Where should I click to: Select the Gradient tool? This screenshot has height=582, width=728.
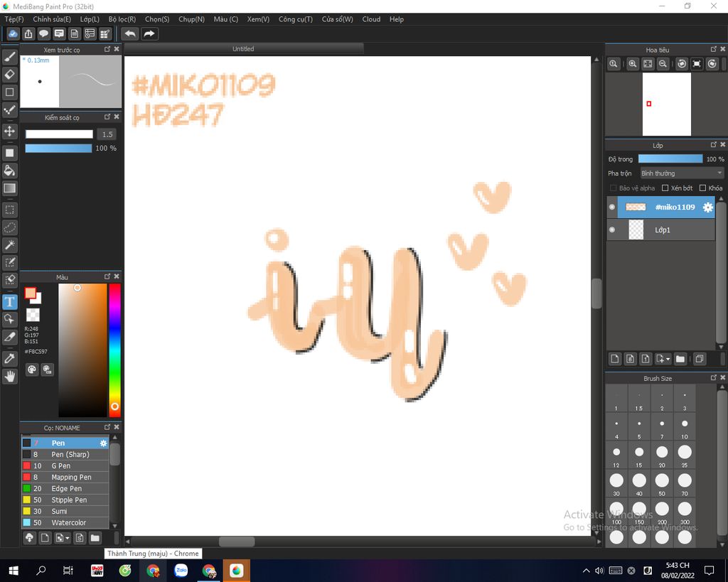(x=9, y=188)
